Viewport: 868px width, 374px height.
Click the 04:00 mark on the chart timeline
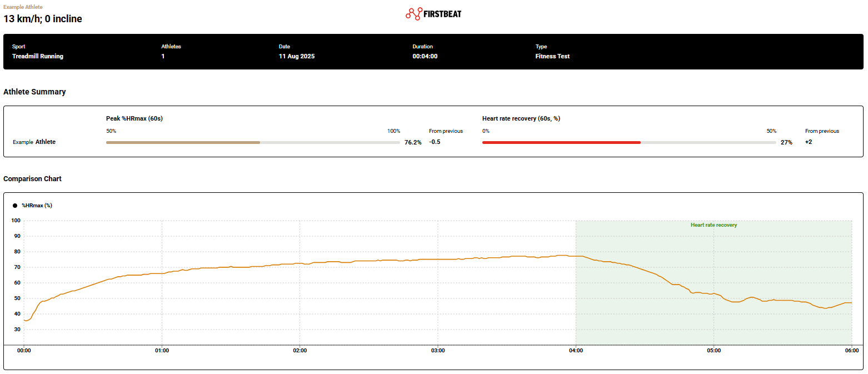(x=576, y=350)
